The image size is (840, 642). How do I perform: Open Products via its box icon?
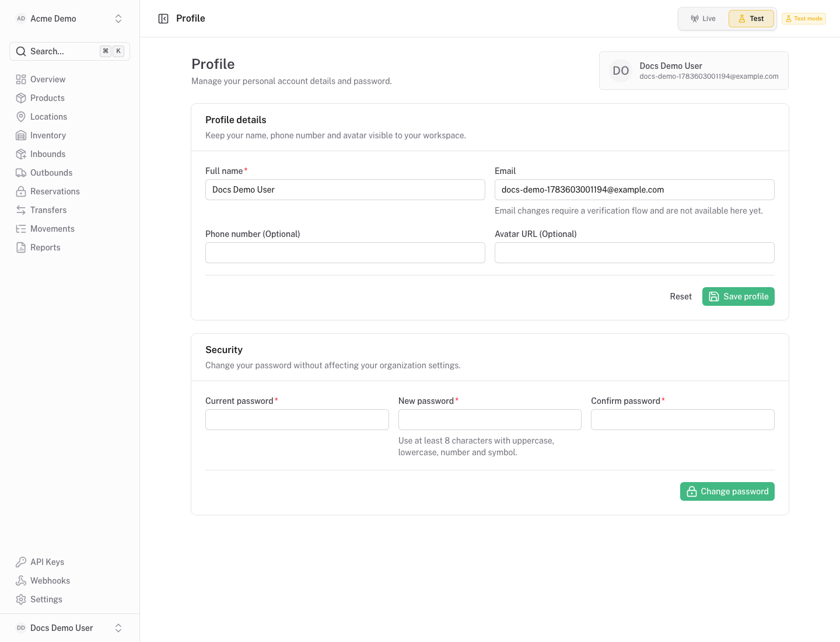[21, 98]
